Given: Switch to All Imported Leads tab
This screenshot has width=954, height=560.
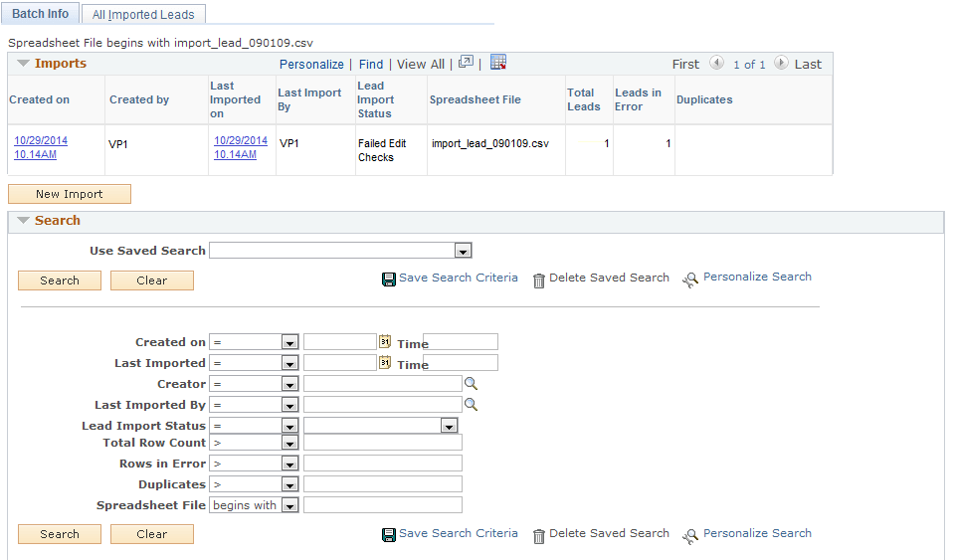Looking at the screenshot, I should pyautogui.click(x=143, y=15).
